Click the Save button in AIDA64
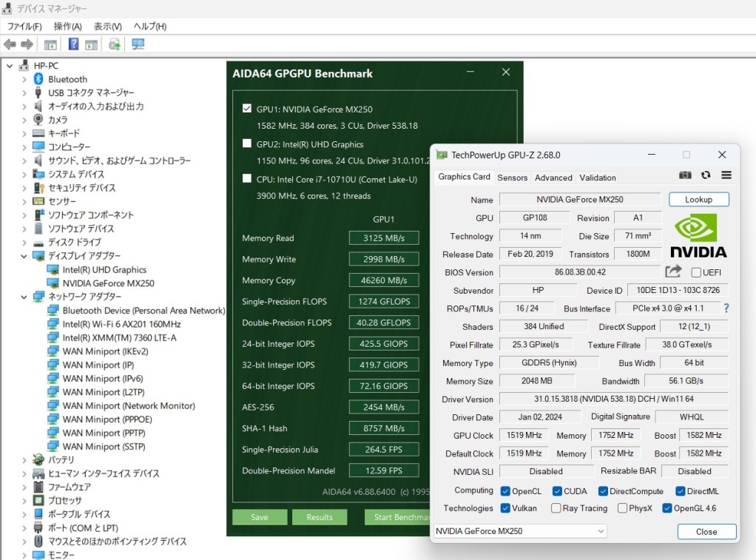Screen dimensions: 756x560 [260, 517]
